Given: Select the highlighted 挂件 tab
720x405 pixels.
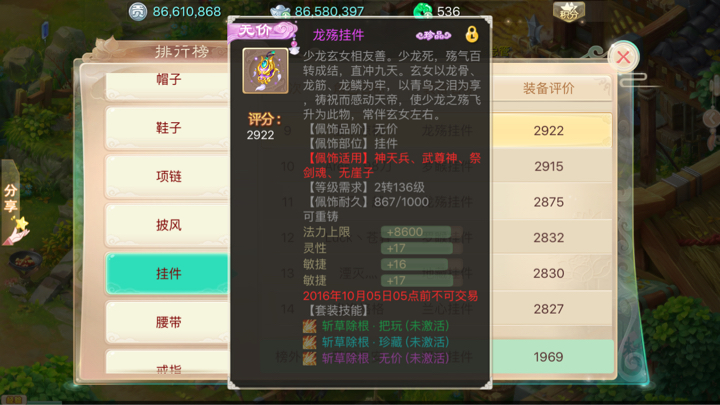Looking at the screenshot, I should click(x=168, y=274).
